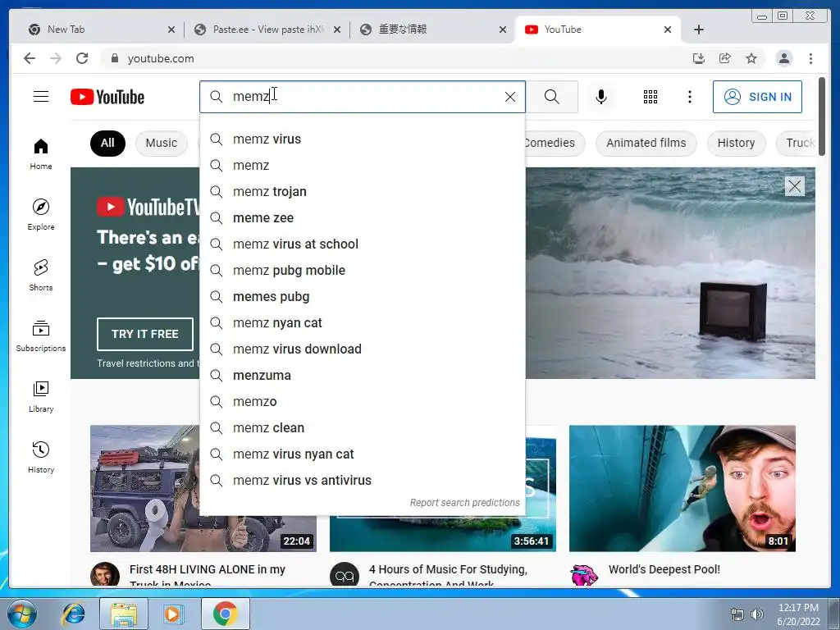Open the Chrome three-dot menu

pos(810,58)
